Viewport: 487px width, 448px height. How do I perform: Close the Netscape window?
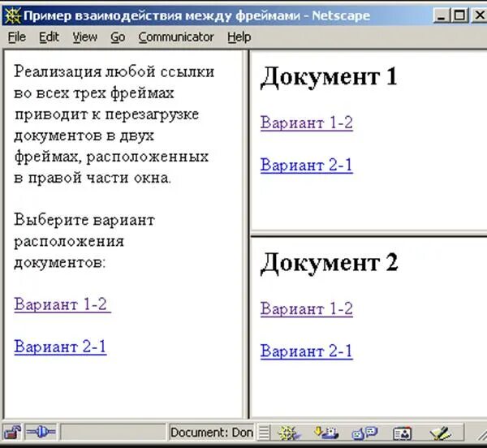479,15
